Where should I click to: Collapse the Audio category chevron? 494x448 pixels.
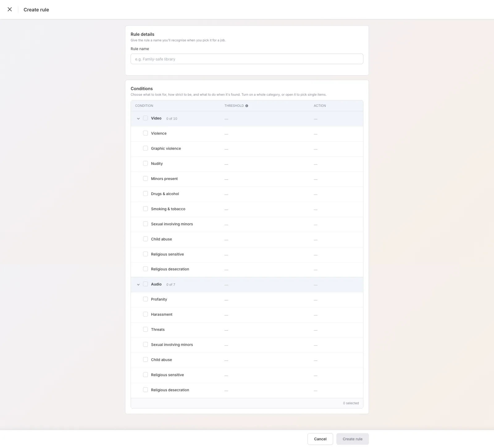[x=138, y=285]
